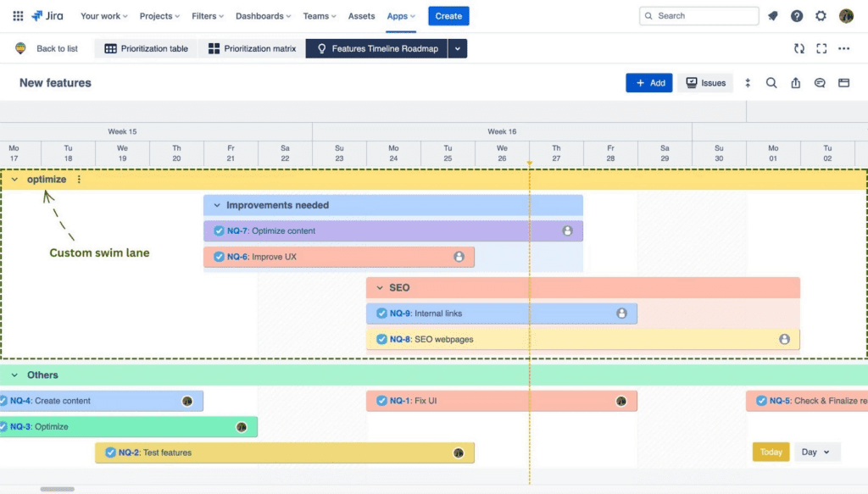Open the Issues panel button
Screen dimensions: 868x494
[x=705, y=83]
